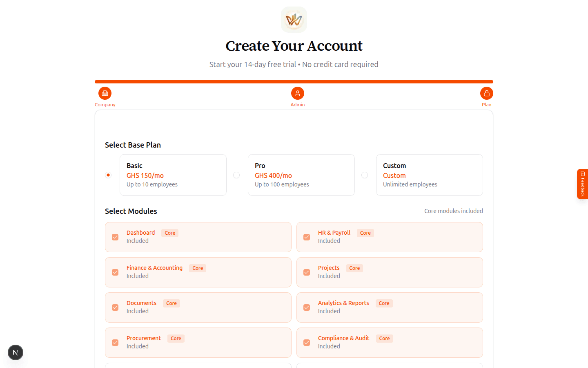This screenshot has width=588, height=368.
Task: Select the Pro plan radio button
Action: 236,175
